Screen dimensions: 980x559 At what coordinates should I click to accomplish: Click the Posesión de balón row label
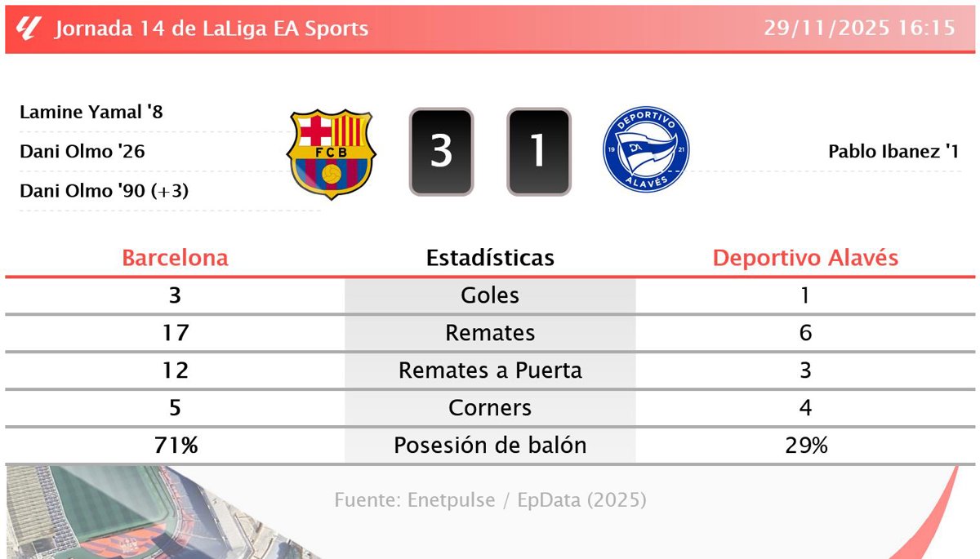point(490,446)
